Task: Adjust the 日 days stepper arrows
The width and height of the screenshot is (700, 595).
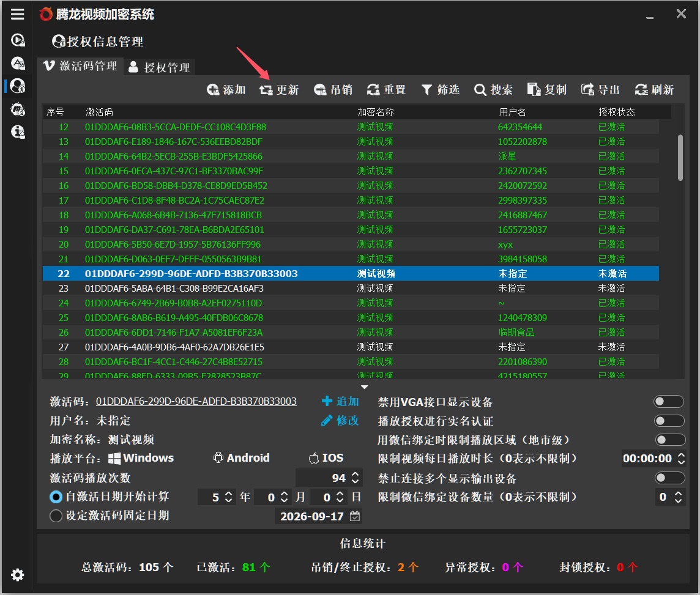Action: click(340, 497)
